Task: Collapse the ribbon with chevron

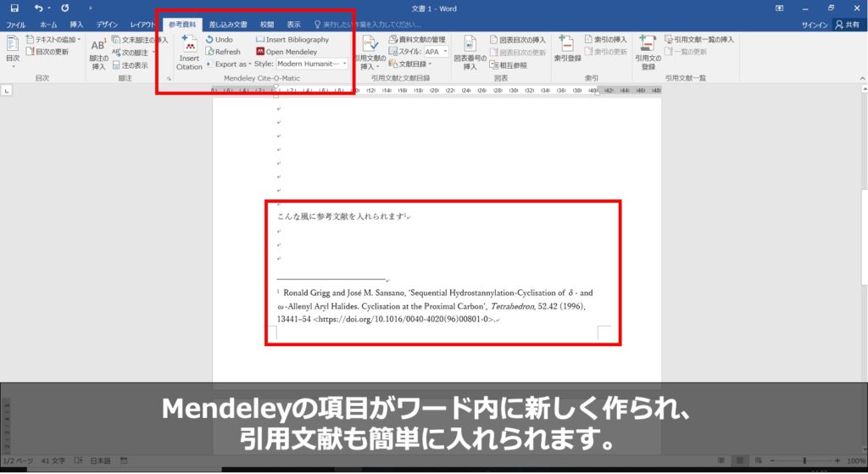Action: point(862,79)
